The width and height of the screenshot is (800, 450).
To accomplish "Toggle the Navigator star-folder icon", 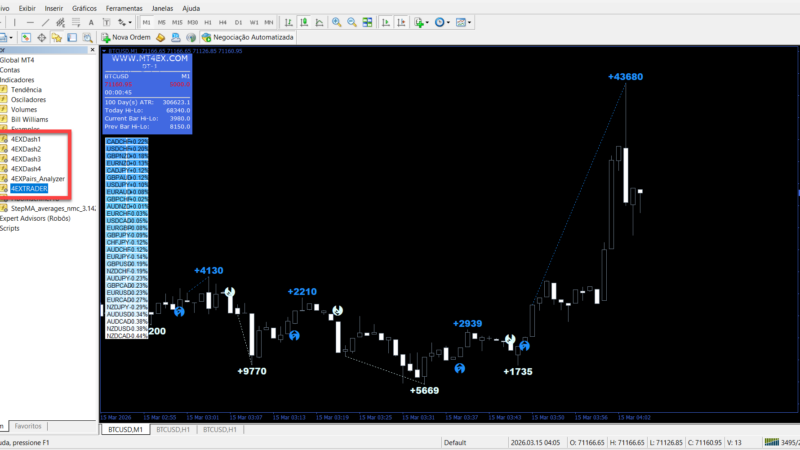I will coord(57,37).
